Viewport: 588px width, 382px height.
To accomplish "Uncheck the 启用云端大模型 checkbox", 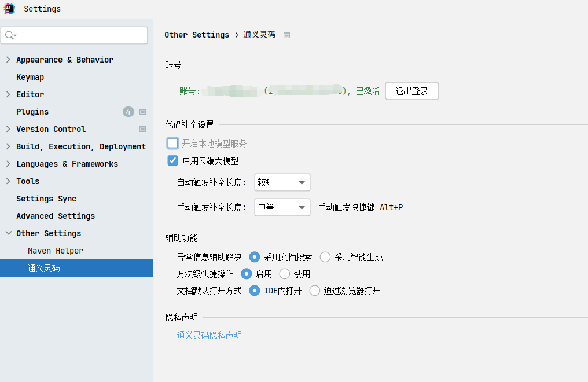I will 173,161.
